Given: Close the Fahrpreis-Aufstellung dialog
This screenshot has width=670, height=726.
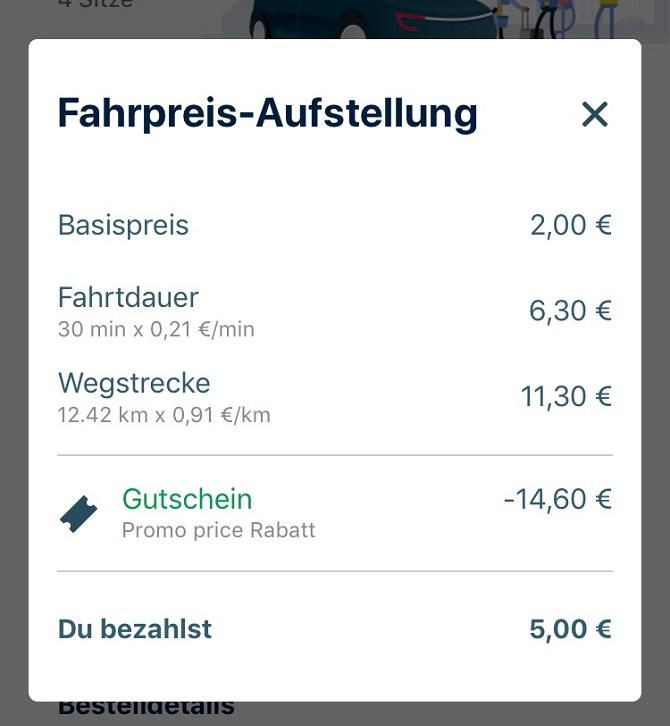Looking at the screenshot, I should [x=595, y=115].
